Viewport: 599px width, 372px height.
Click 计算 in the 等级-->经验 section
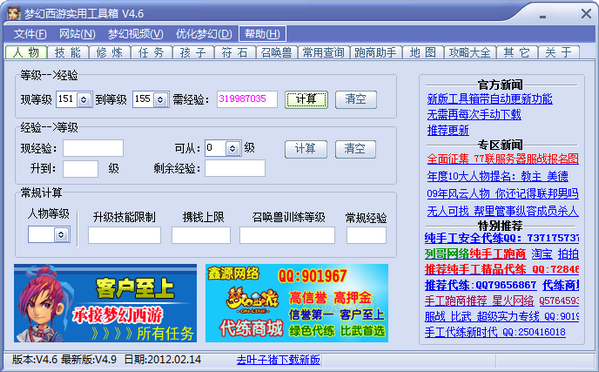pyautogui.click(x=306, y=100)
